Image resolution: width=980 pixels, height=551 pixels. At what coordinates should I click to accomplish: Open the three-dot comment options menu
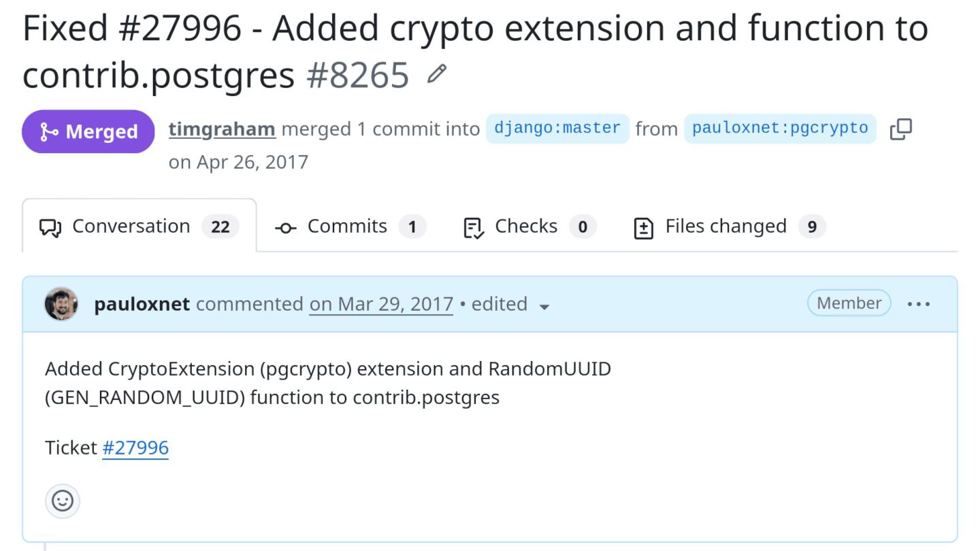tap(919, 304)
